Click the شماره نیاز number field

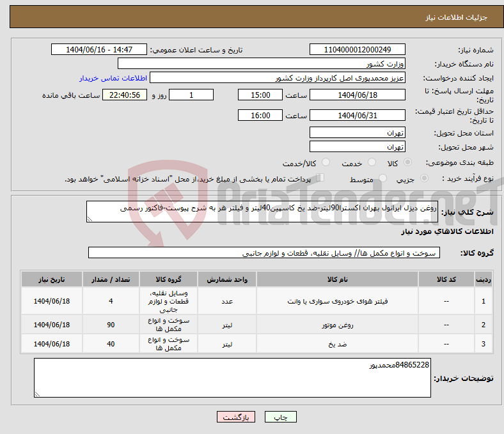pyautogui.click(x=357, y=49)
